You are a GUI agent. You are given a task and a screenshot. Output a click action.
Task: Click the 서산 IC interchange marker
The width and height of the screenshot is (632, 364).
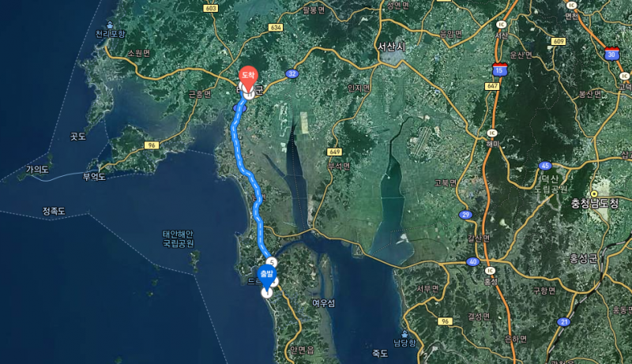coord(502,24)
